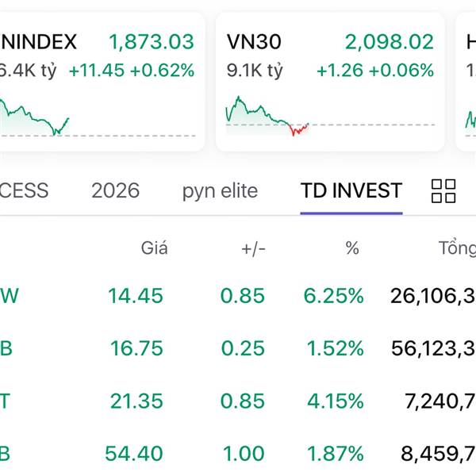Open the stock row priced 21.35
Image resolution: width=476 pixels, height=476 pixels.
pyautogui.click(x=136, y=401)
